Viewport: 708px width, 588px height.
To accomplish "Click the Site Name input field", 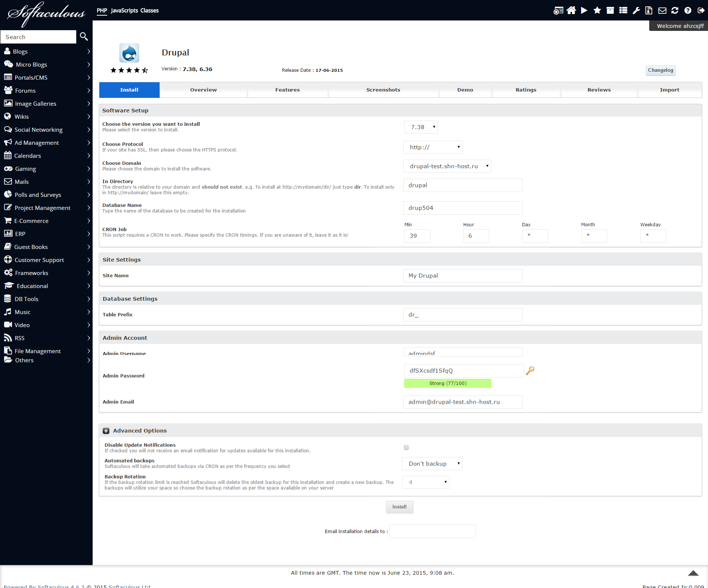I will [462, 276].
